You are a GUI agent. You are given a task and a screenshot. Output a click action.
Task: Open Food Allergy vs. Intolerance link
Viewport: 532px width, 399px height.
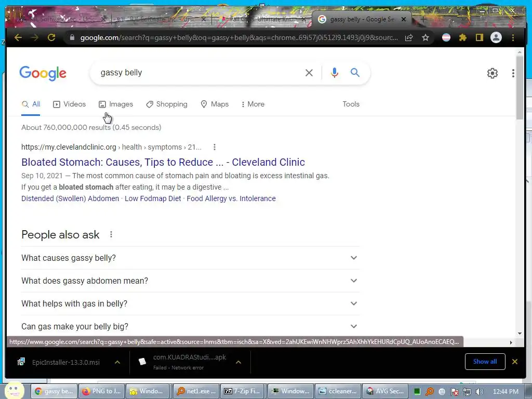[x=231, y=198]
